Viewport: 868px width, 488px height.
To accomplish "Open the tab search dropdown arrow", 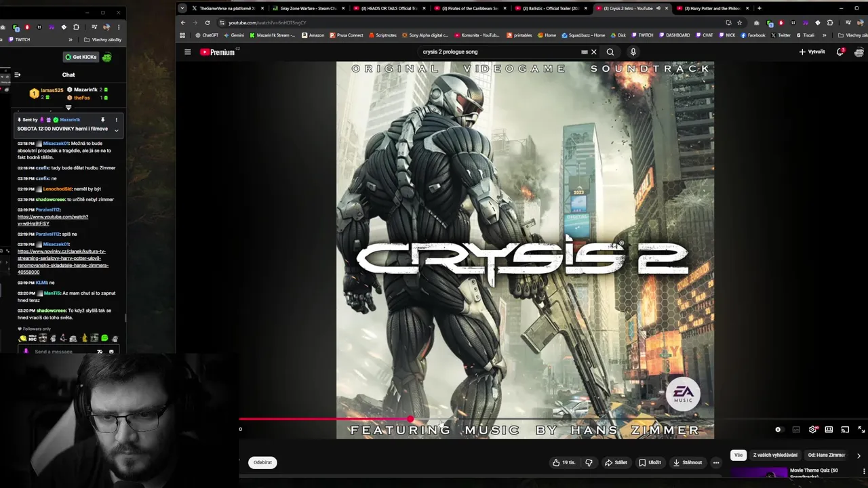I will (182, 8).
